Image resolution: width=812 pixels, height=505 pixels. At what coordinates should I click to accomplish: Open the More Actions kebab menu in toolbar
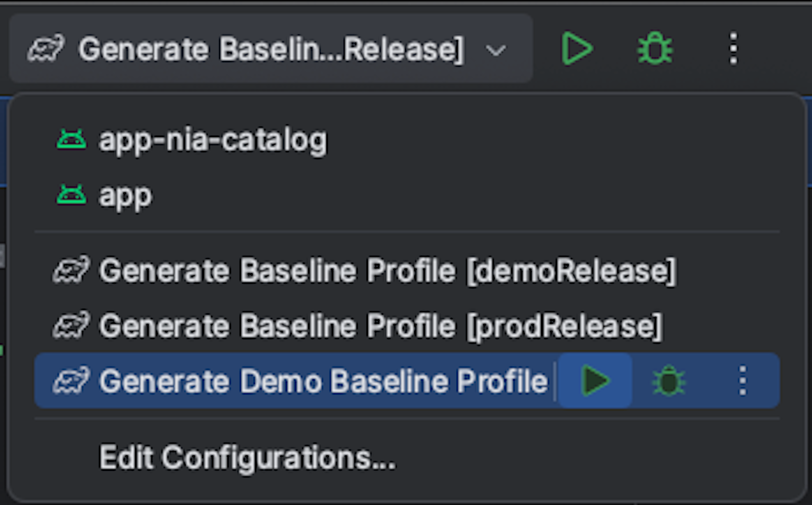tap(733, 49)
